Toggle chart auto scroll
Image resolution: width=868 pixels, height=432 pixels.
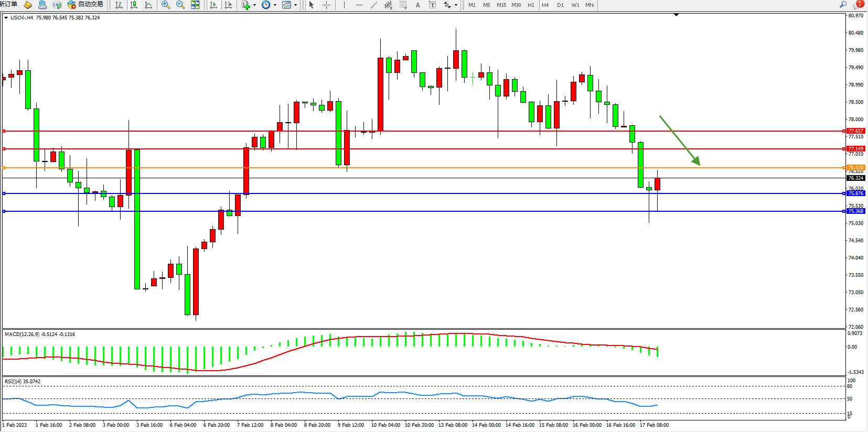[213, 5]
